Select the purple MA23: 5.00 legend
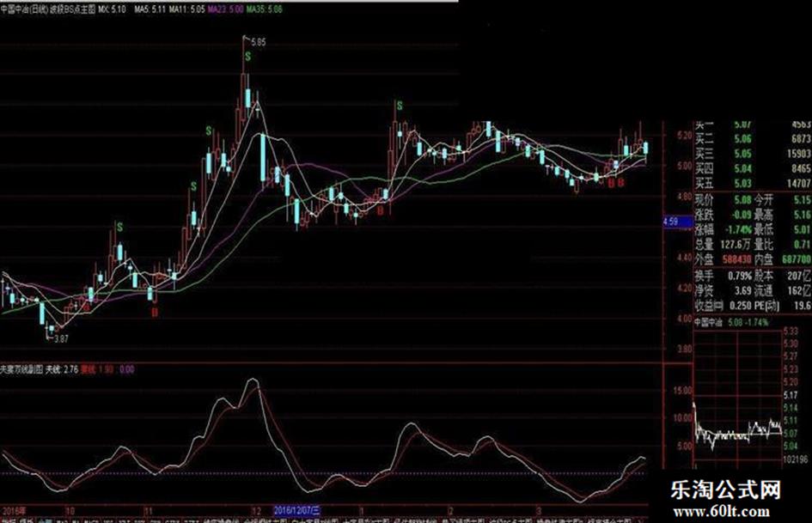Image resolution: width=812 pixels, height=523 pixels. tap(225, 9)
